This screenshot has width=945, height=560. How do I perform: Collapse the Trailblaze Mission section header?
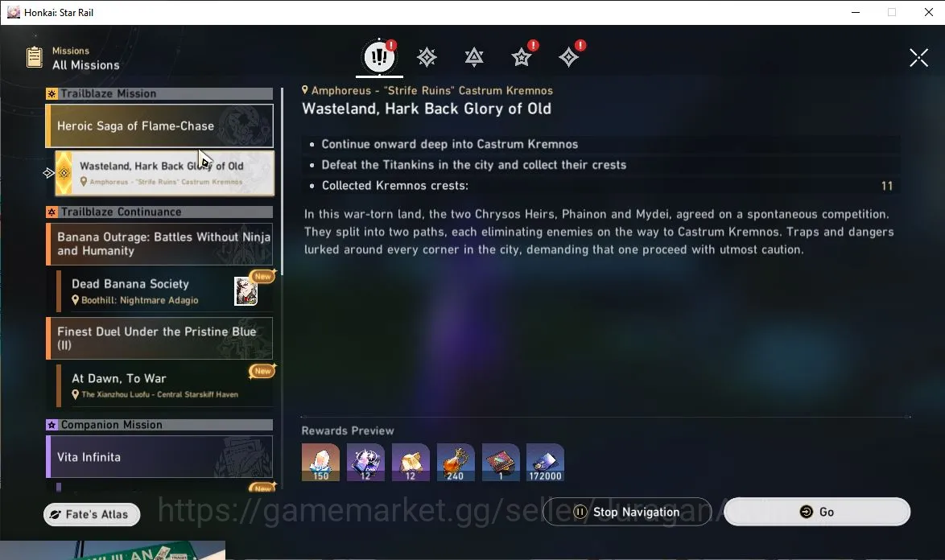159,93
